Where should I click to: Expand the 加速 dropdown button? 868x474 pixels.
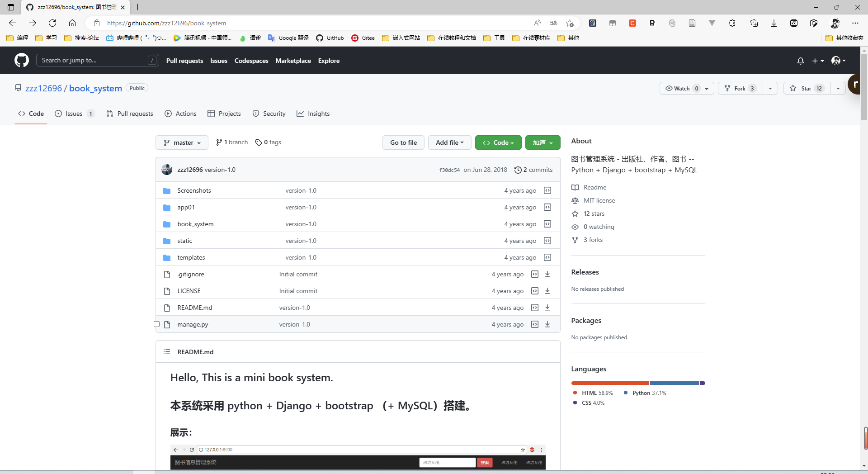pos(542,142)
